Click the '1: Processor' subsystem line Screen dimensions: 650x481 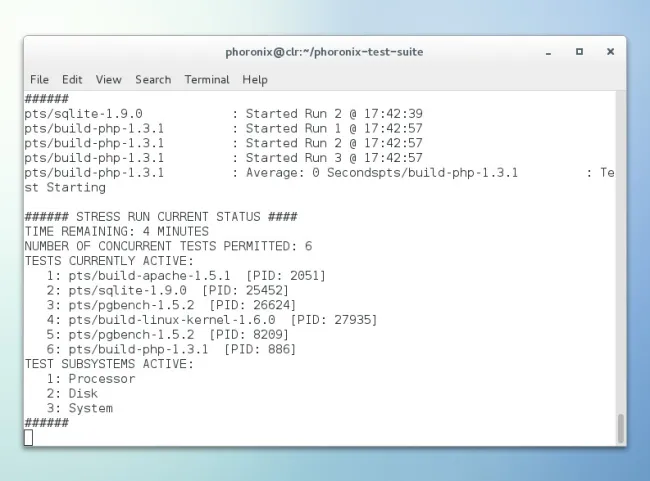[x=91, y=379]
